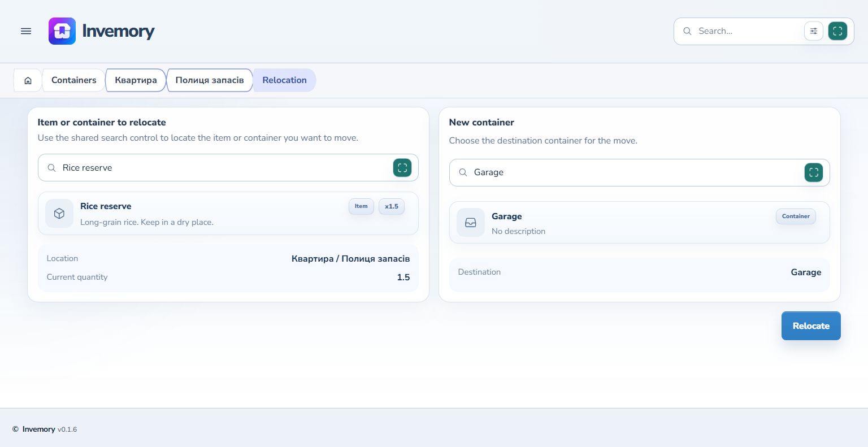Image resolution: width=868 pixels, height=447 pixels.
Task: Scan code for item to relocate
Action: pyautogui.click(x=402, y=168)
